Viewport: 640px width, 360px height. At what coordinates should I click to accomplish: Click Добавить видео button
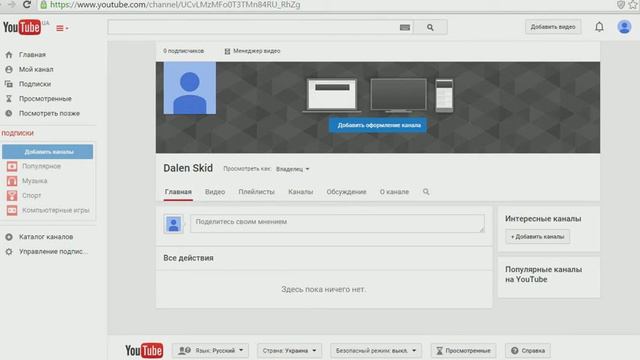click(x=553, y=27)
